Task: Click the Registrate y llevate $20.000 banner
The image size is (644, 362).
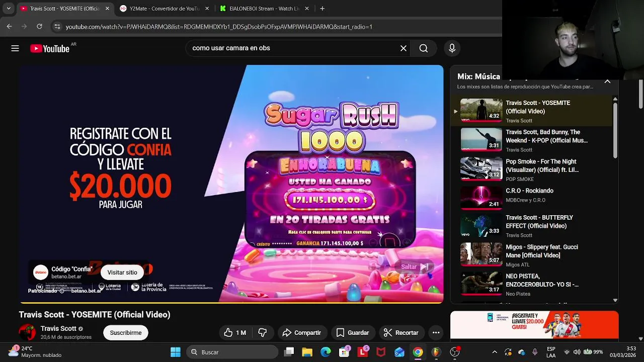Action: pos(534,325)
